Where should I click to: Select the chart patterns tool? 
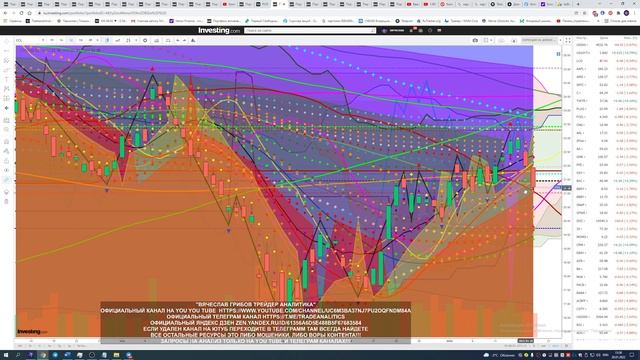click(x=6, y=89)
